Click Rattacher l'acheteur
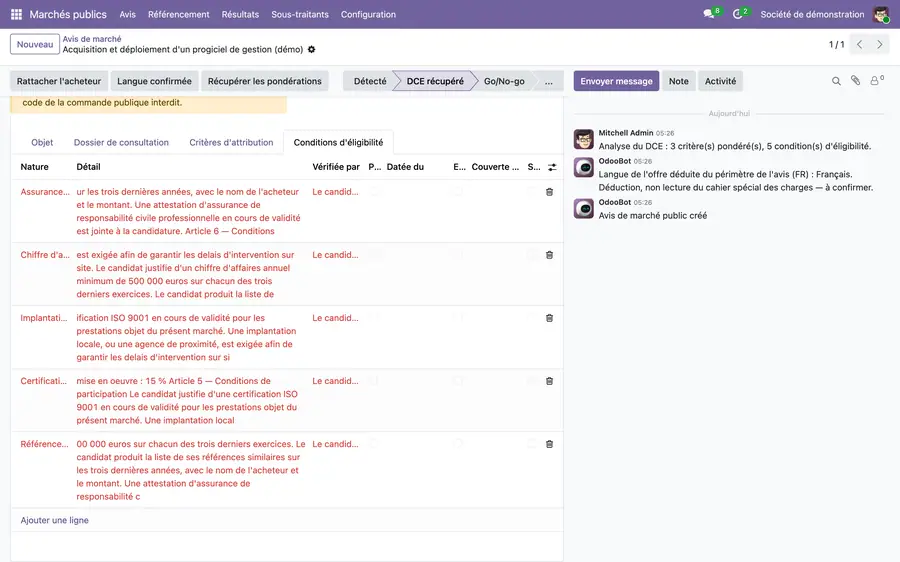Image resolution: width=900 pixels, height=562 pixels. (x=59, y=81)
